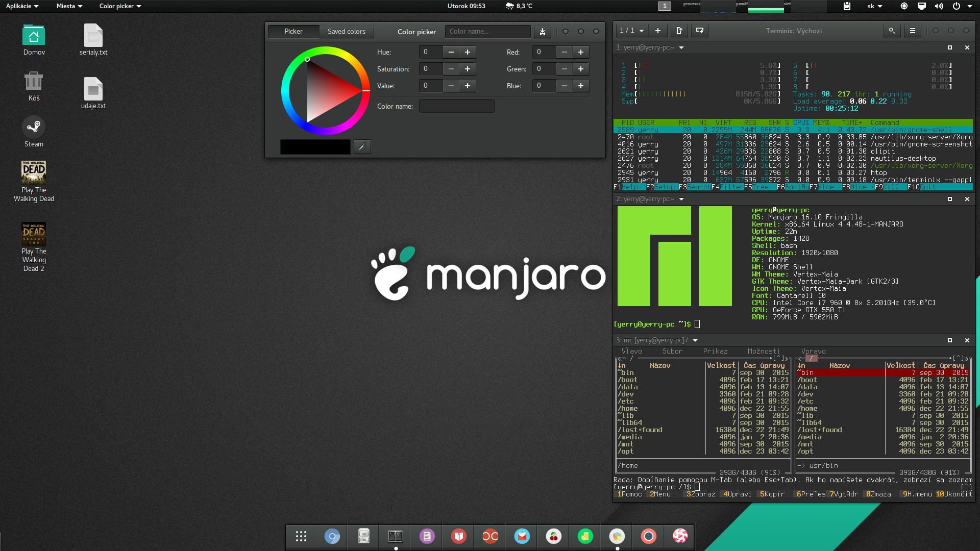Increase Blue with its plus button
The height and width of the screenshot is (551, 980).
[x=581, y=86]
